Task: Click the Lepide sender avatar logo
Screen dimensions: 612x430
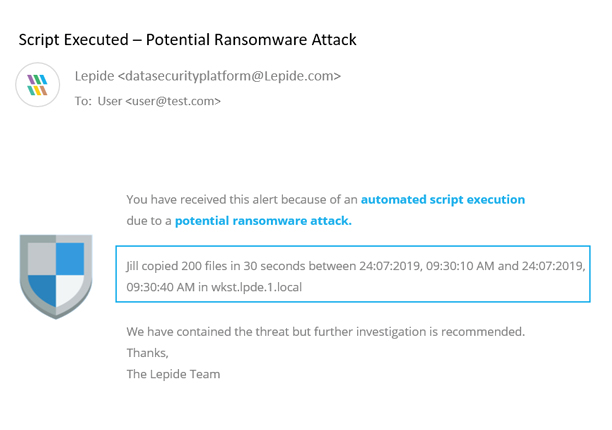Action: point(37,85)
